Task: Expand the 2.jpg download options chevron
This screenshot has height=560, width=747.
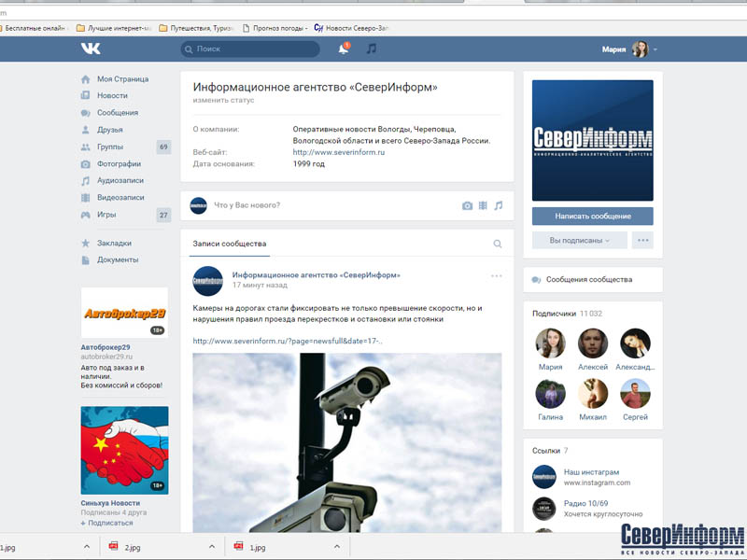Action: [x=212, y=547]
